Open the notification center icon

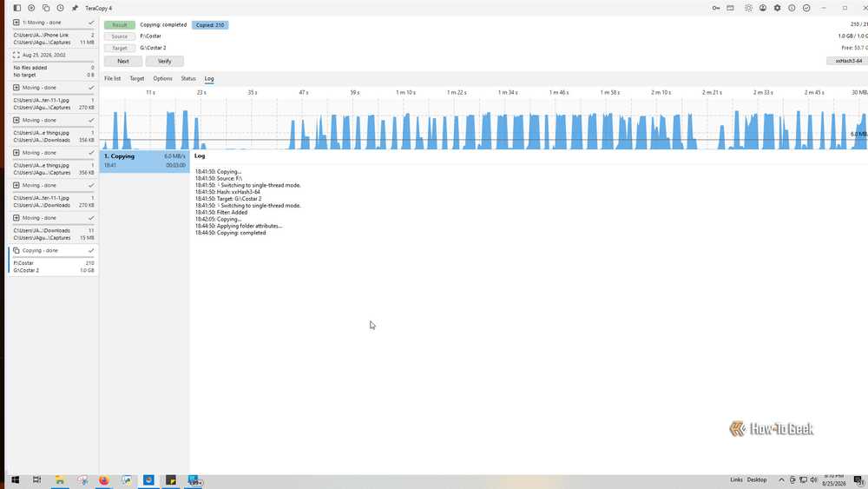pyautogui.click(x=858, y=480)
